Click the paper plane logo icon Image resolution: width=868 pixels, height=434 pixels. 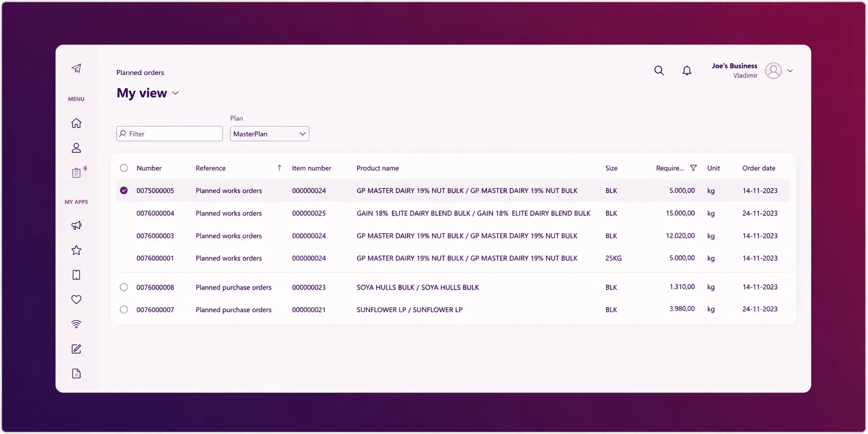point(76,68)
